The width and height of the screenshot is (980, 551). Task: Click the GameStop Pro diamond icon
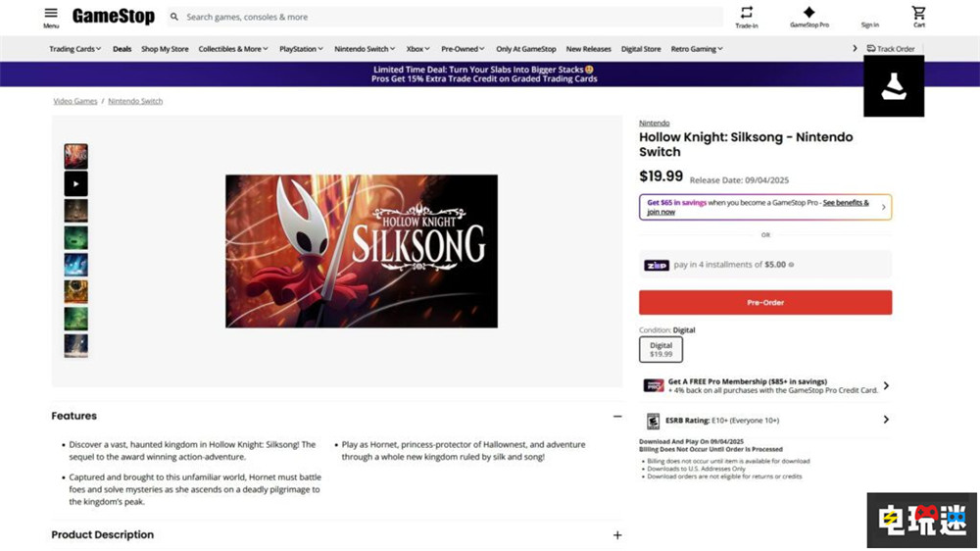(808, 12)
